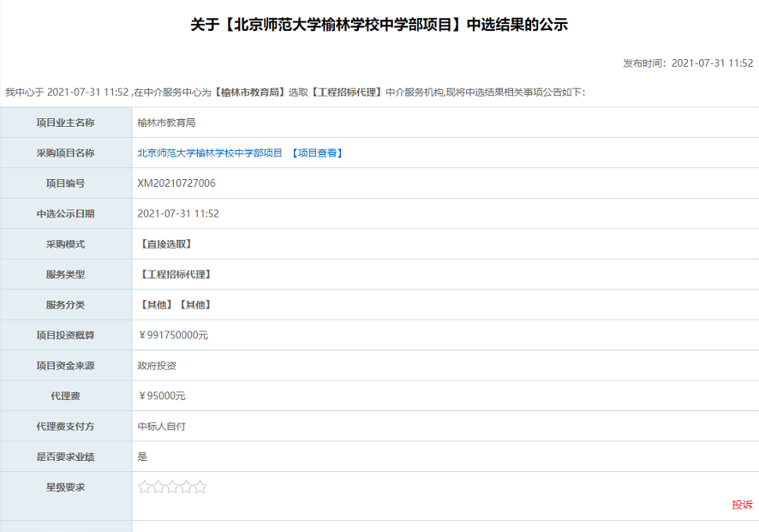Click 榆林市教育局 value in 项目业主名称 row
Screen dimensions: 759x532
166,123
